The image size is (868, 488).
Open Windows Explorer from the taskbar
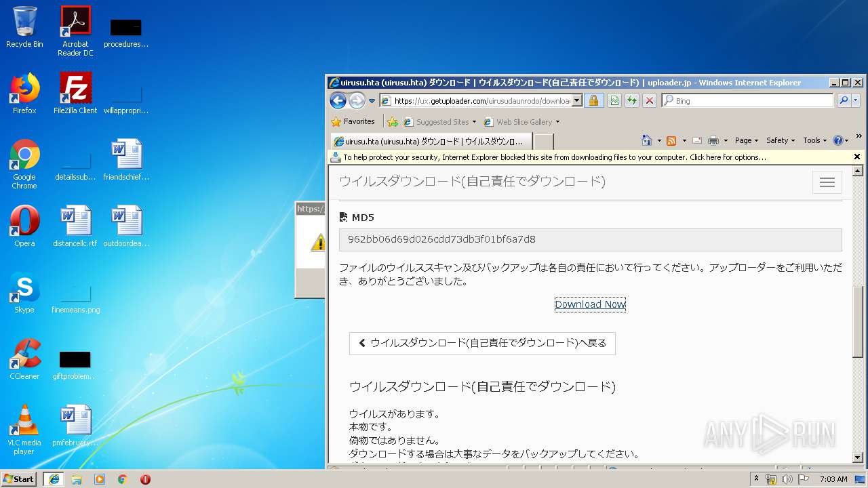click(x=77, y=479)
